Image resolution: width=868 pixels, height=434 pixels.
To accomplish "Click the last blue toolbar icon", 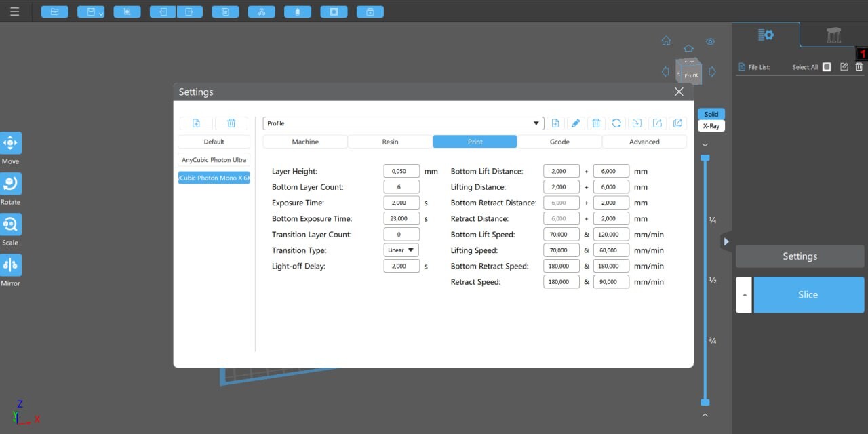I will tap(370, 12).
